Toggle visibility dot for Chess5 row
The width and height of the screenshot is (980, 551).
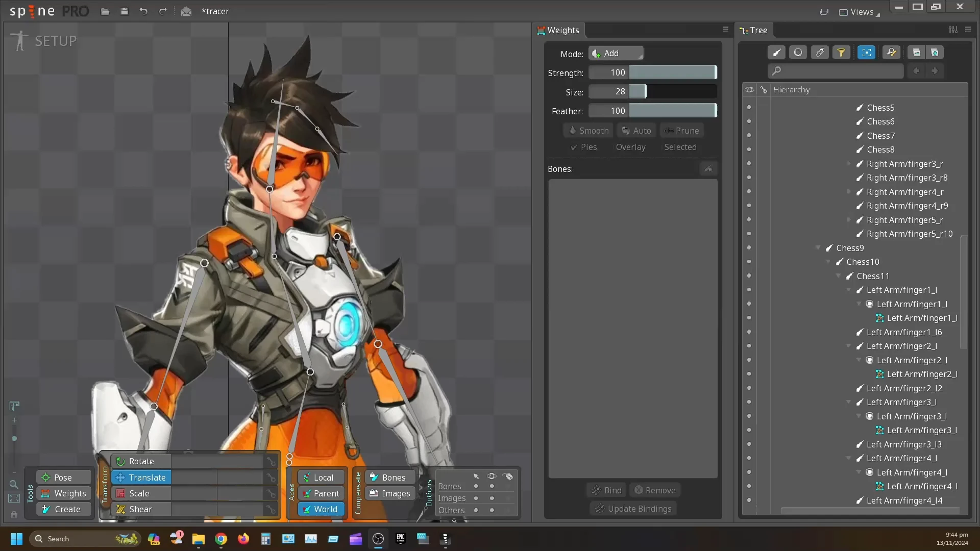[749, 108]
